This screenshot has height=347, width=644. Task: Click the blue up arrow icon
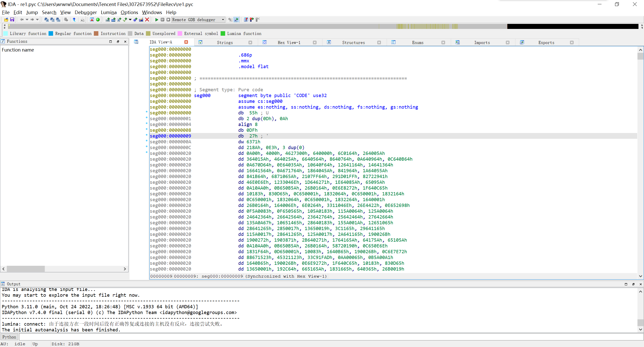(74, 20)
